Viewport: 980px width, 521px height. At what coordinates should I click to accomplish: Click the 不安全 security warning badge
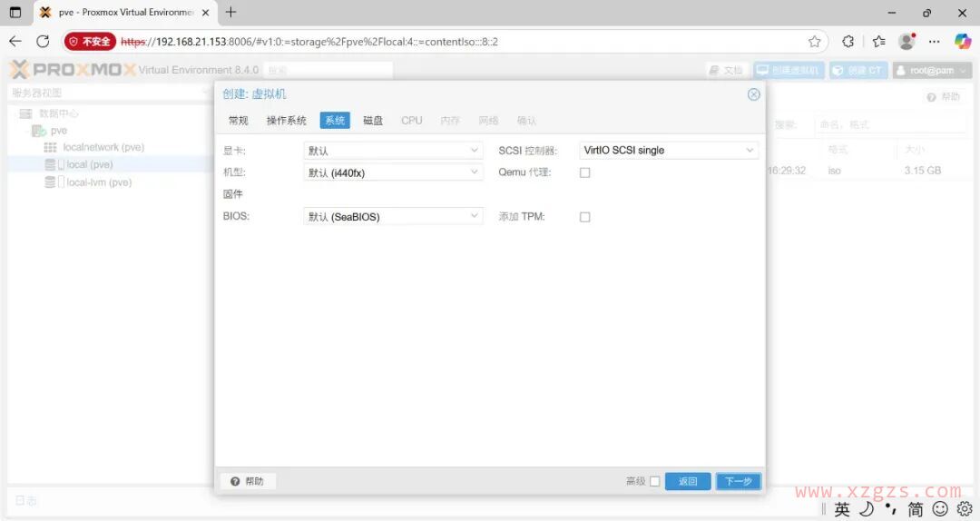tap(90, 42)
